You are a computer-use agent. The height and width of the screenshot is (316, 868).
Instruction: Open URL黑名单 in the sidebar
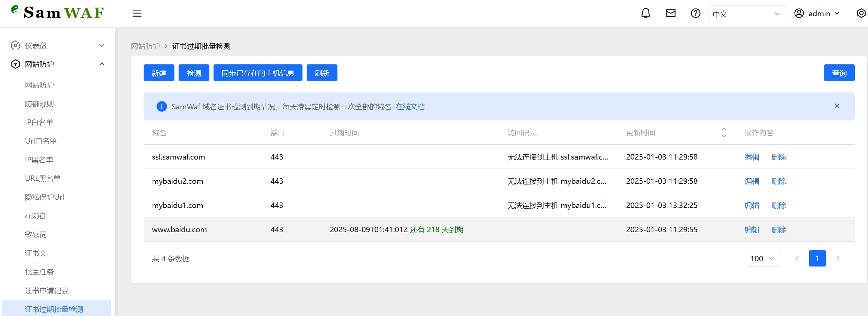(43, 178)
